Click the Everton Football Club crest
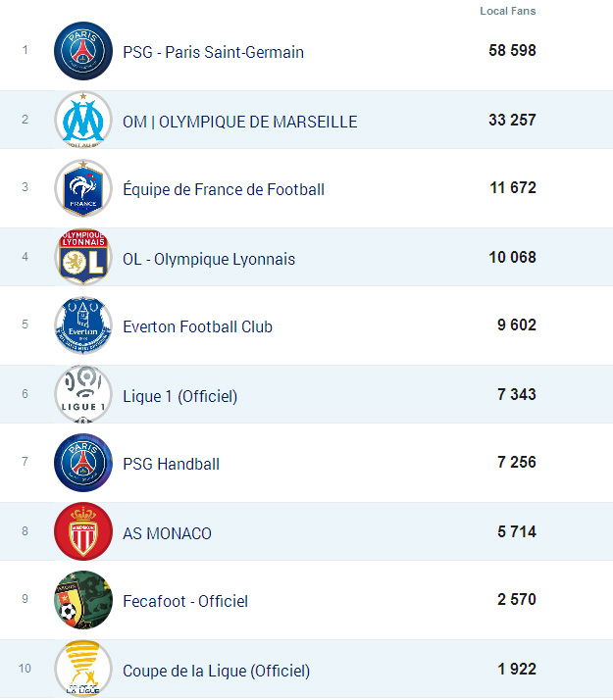Screen dimensions: 613x700 (x=83, y=325)
